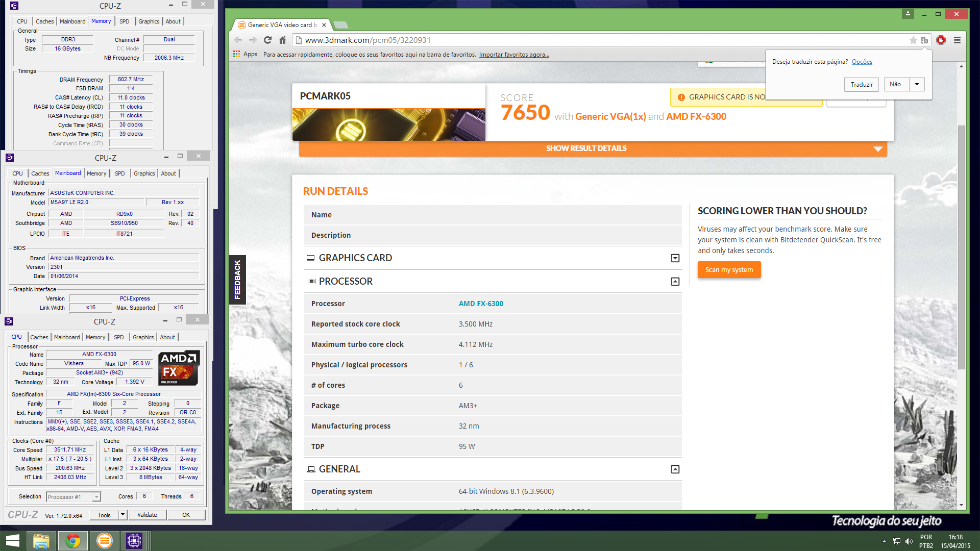
Task: Click the scrollbar up arrow
Action: [x=961, y=66]
